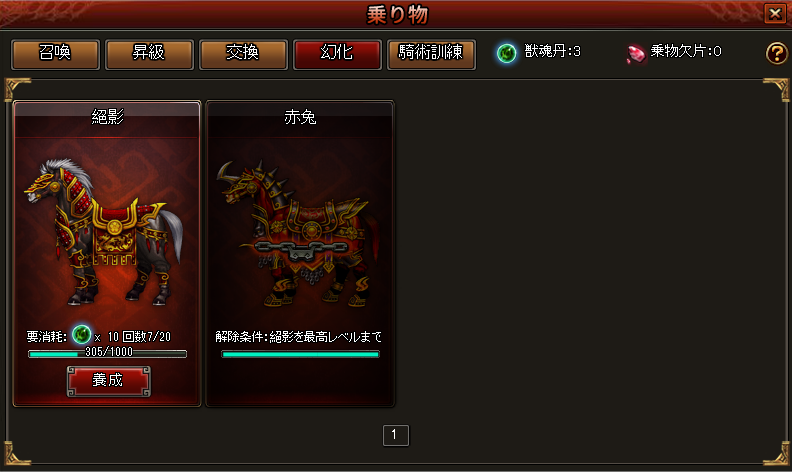Click the 305/1000 progress bar
Screen dimensions: 792x472
pyautogui.click(x=108, y=353)
